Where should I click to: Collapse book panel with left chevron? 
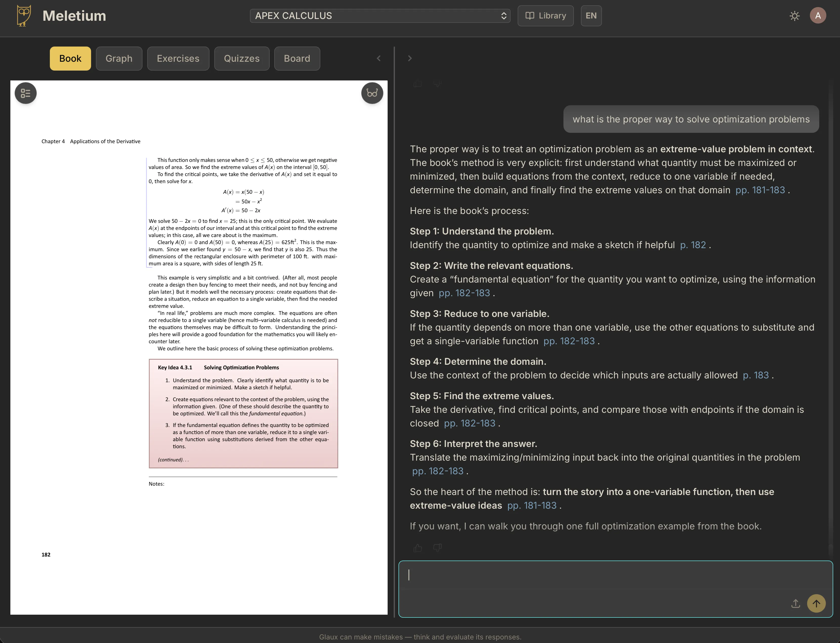379,58
